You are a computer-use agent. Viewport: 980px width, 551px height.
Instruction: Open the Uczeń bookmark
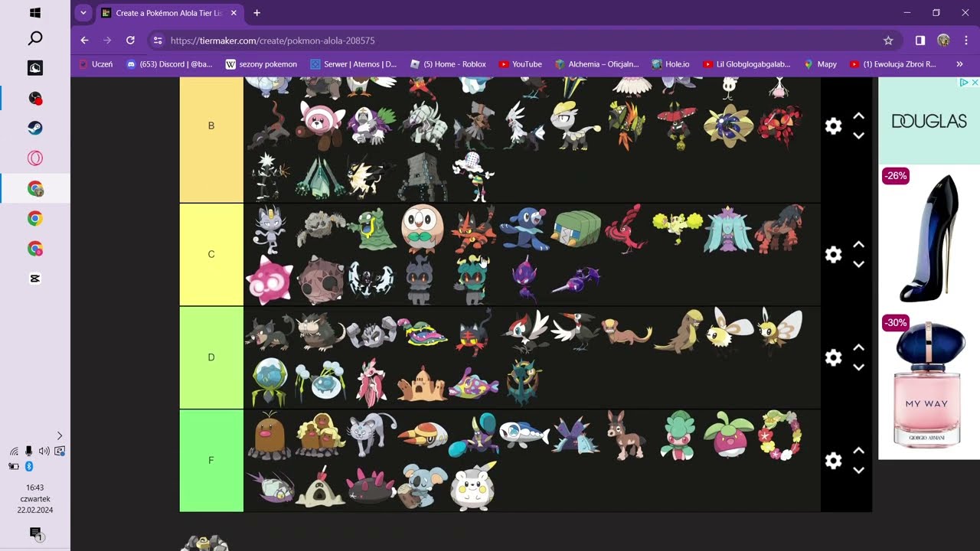tap(96, 64)
